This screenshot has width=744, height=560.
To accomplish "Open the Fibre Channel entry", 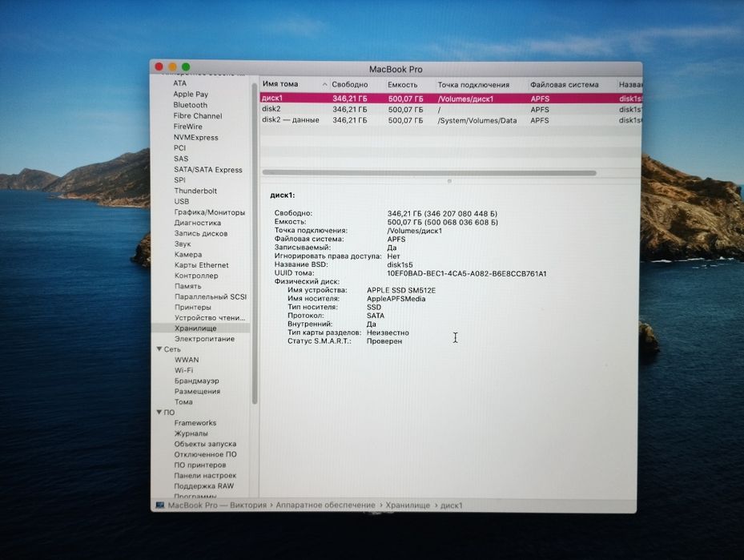I will pos(197,116).
